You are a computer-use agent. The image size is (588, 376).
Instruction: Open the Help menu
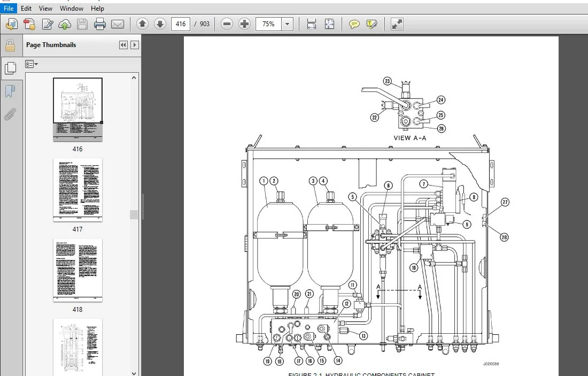tap(97, 8)
